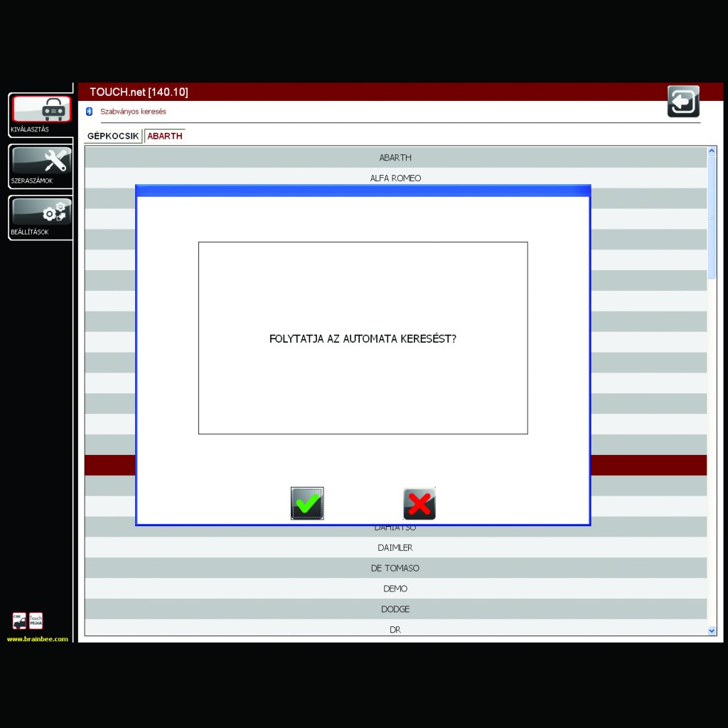Open the Touch Pedia icon
728x728 pixels.
coord(36,621)
